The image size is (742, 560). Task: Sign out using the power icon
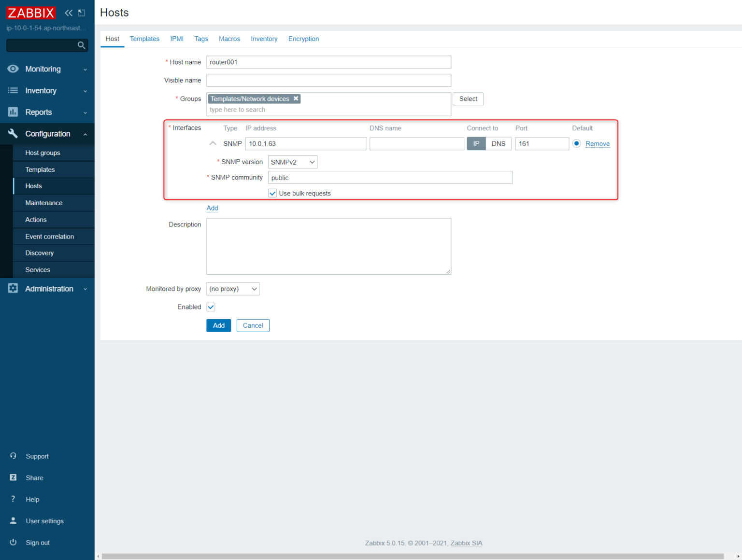[13, 542]
